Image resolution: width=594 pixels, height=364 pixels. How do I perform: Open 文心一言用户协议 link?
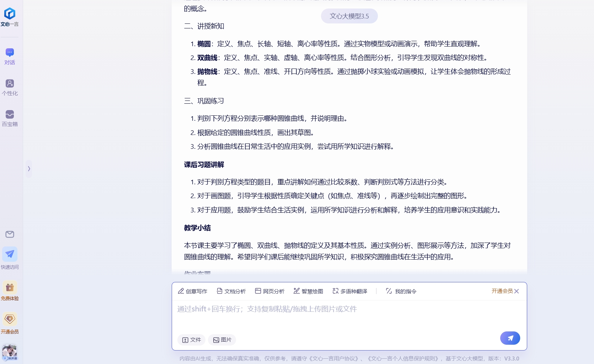[334, 359]
